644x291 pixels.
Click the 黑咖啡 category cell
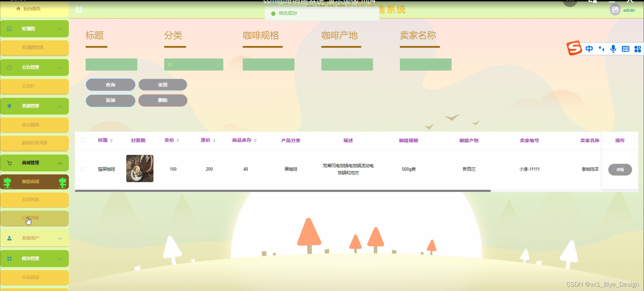291,169
